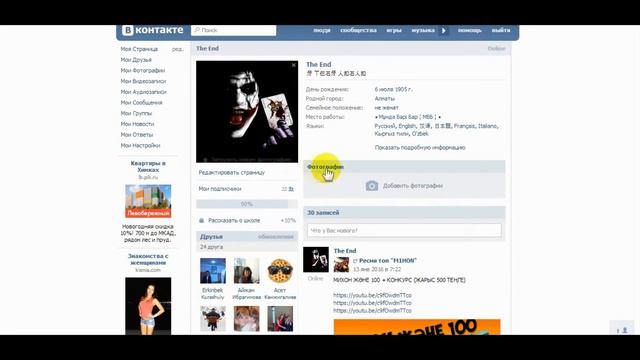Open friend Асет's cookie avatar

pos(280,271)
